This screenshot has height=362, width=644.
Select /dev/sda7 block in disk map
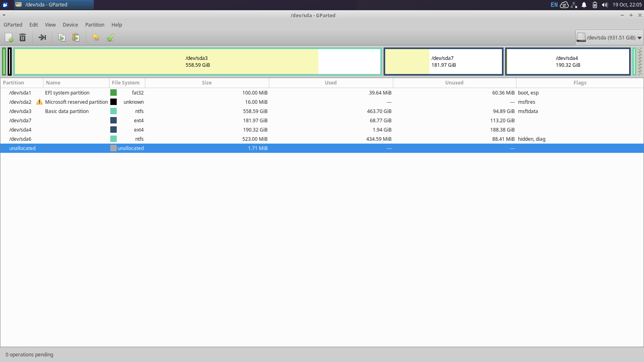click(444, 62)
